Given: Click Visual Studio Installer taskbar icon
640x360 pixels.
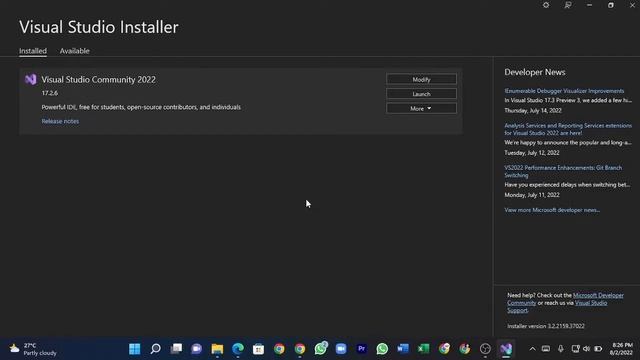Looking at the screenshot, I should [x=506, y=349].
